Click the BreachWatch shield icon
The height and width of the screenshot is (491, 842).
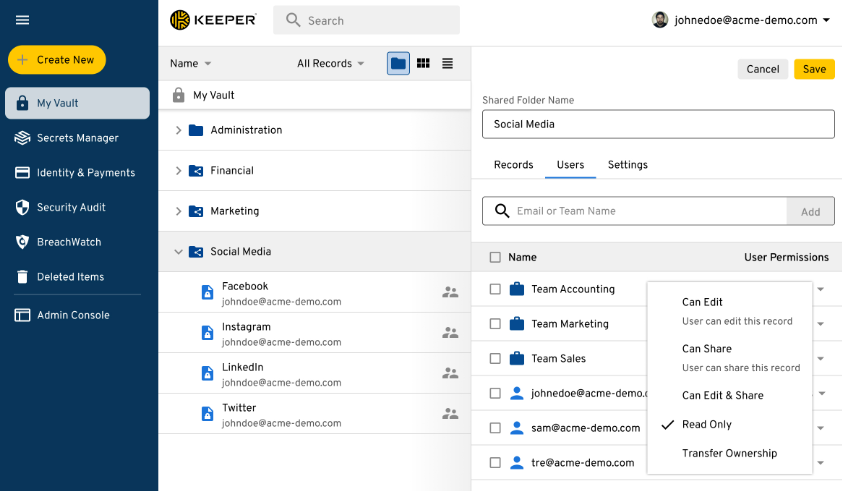click(22, 242)
